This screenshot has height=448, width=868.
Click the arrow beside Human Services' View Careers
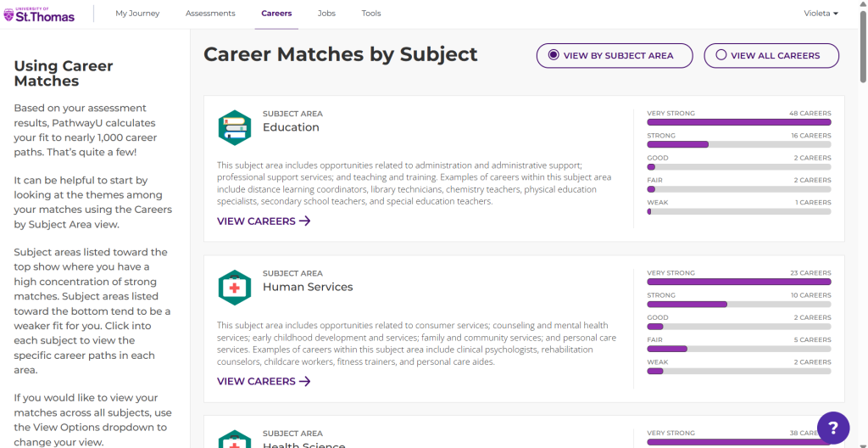305,382
